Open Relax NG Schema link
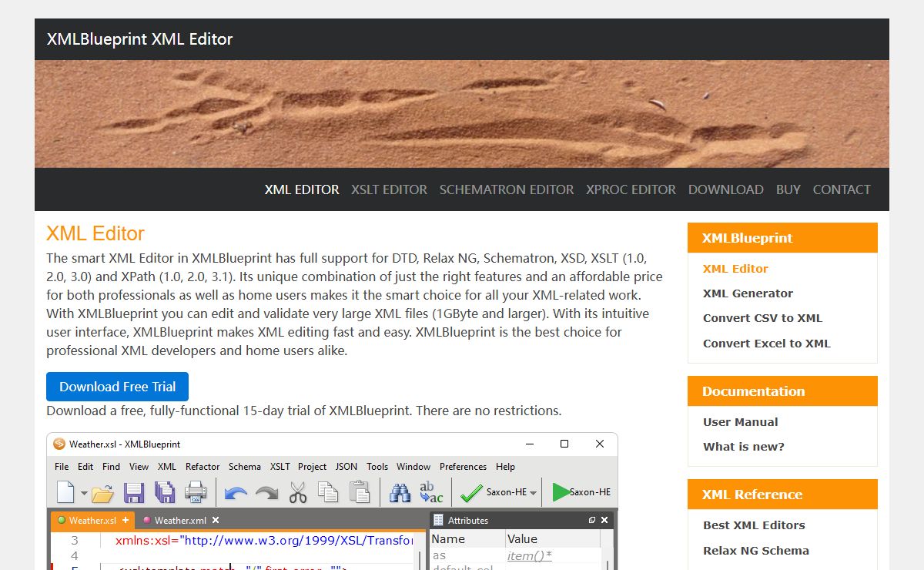Viewport: 924px width, 570px height. 755,551
